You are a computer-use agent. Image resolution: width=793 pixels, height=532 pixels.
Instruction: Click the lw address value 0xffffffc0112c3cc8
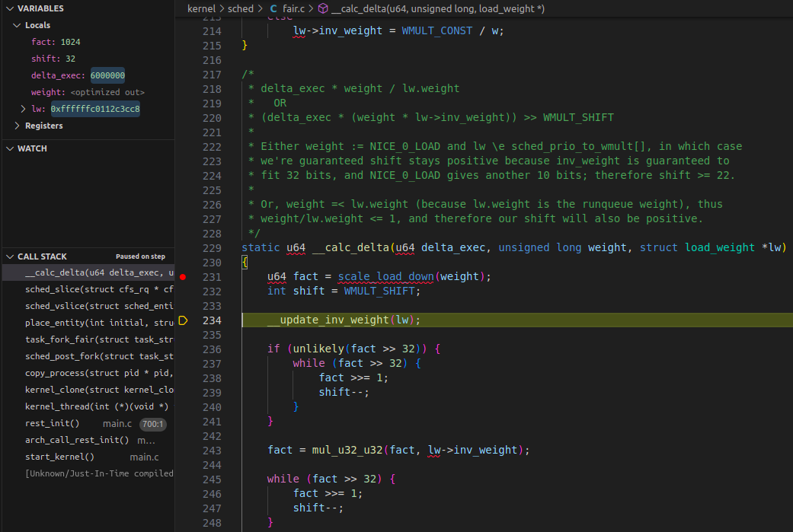(x=95, y=109)
